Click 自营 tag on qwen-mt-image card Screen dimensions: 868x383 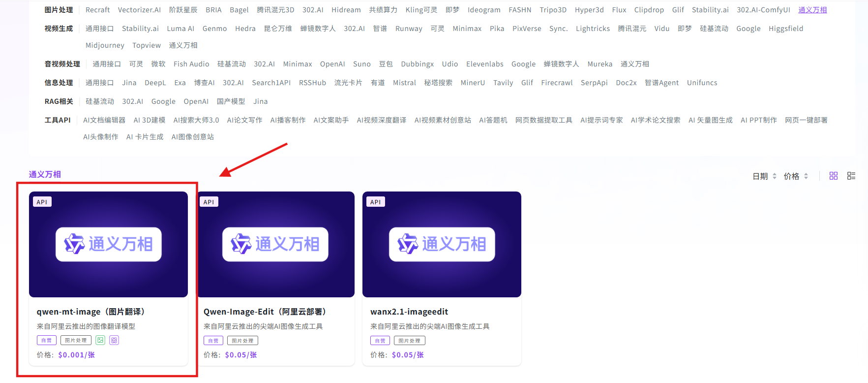tap(47, 340)
